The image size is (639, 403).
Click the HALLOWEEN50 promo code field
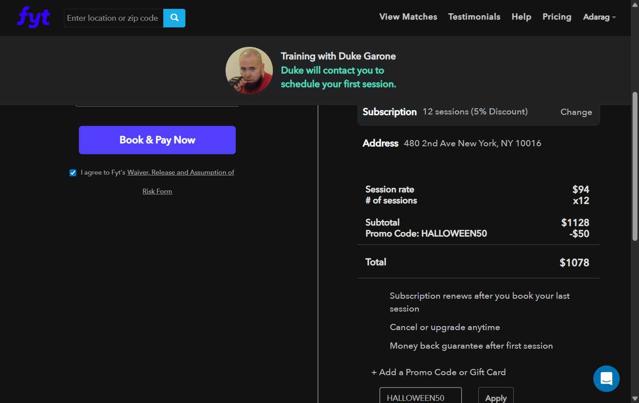[x=420, y=396]
